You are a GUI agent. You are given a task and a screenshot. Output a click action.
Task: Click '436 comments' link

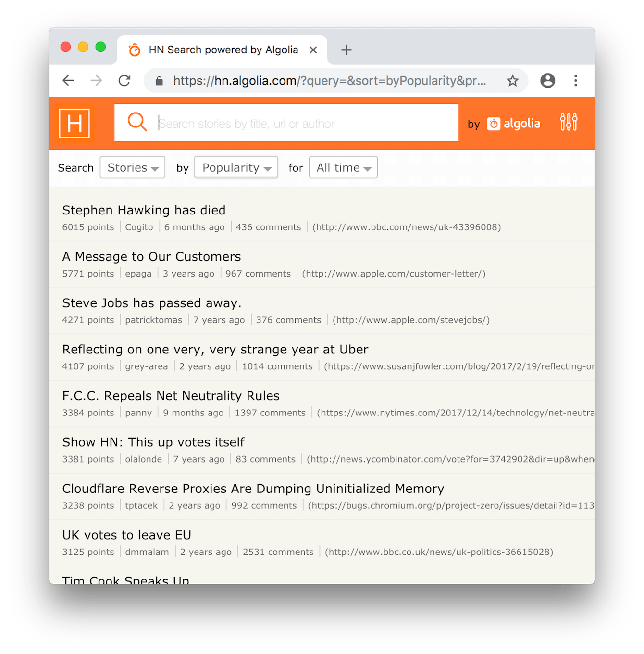(x=268, y=227)
